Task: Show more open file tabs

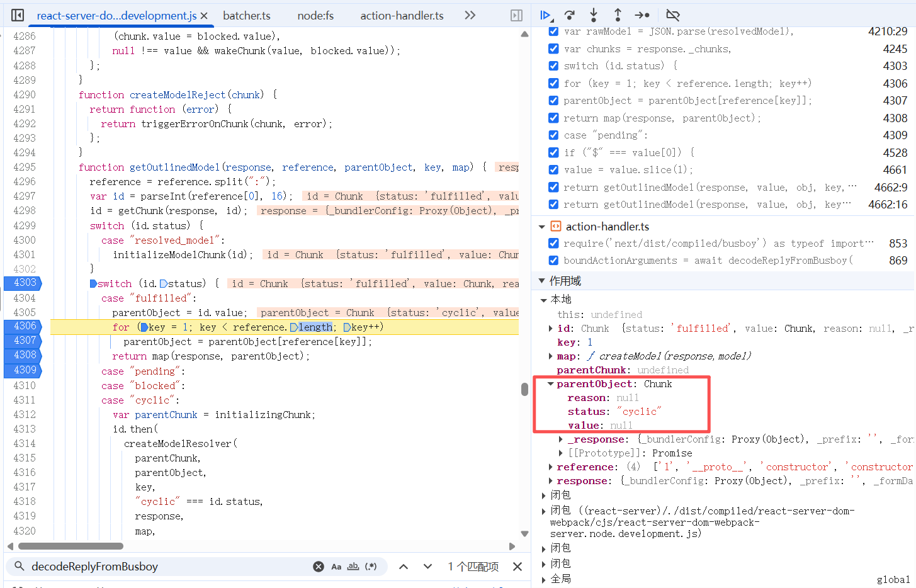Action: click(470, 15)
